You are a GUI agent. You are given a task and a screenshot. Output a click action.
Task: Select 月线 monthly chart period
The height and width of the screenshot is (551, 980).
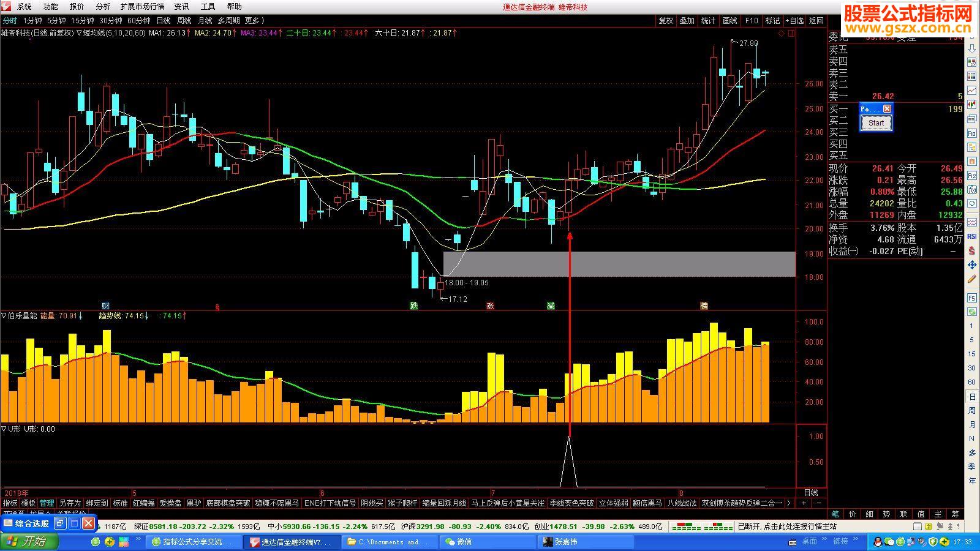[205, 21]
